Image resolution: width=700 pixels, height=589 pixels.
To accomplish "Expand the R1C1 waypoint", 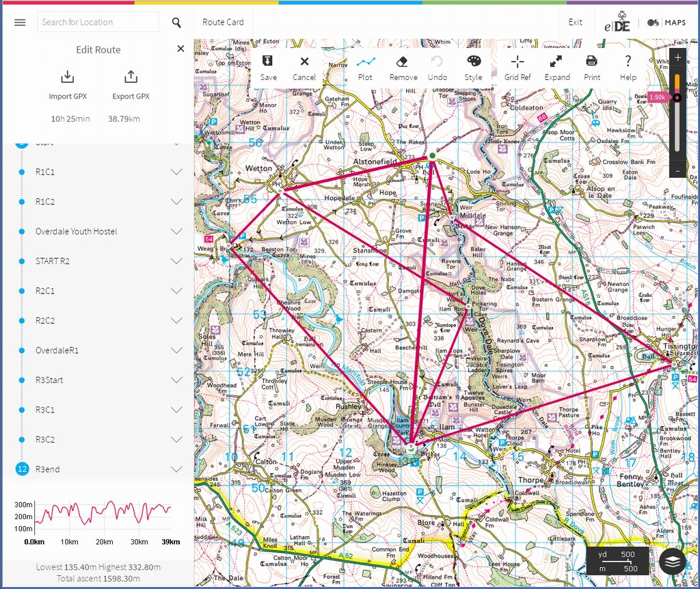I will pyautogui.click(x=176, y=172).
